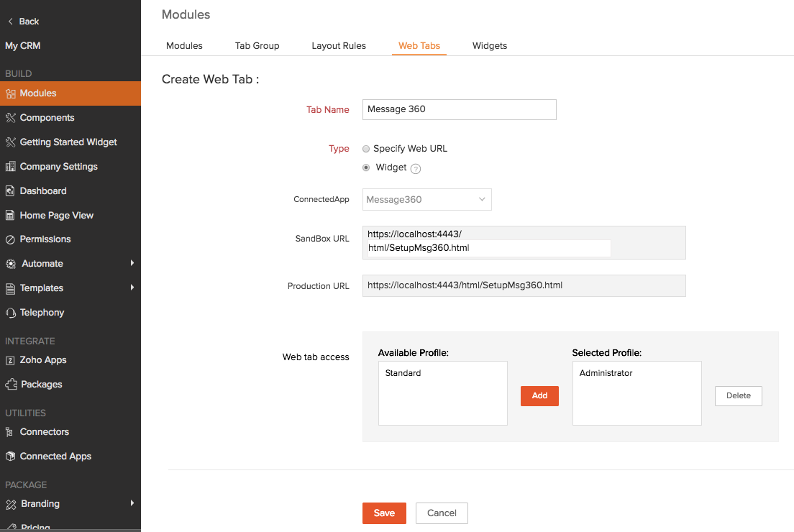794x532 pixels.
Task: Click the Dashboard icon in sidebar
Action: pos(10,191)
